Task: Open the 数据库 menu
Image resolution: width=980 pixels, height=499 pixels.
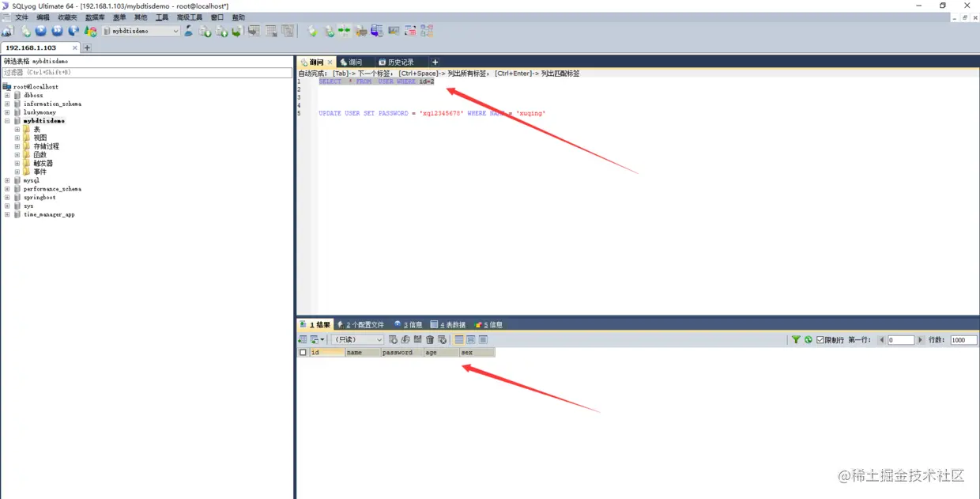Action: (95, 17)
